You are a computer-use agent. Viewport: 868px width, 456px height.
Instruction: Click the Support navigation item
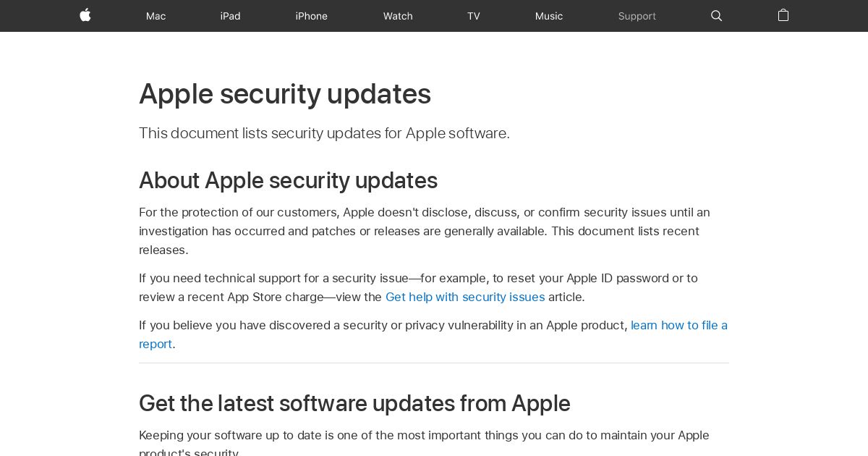click(x=637, y=16)
